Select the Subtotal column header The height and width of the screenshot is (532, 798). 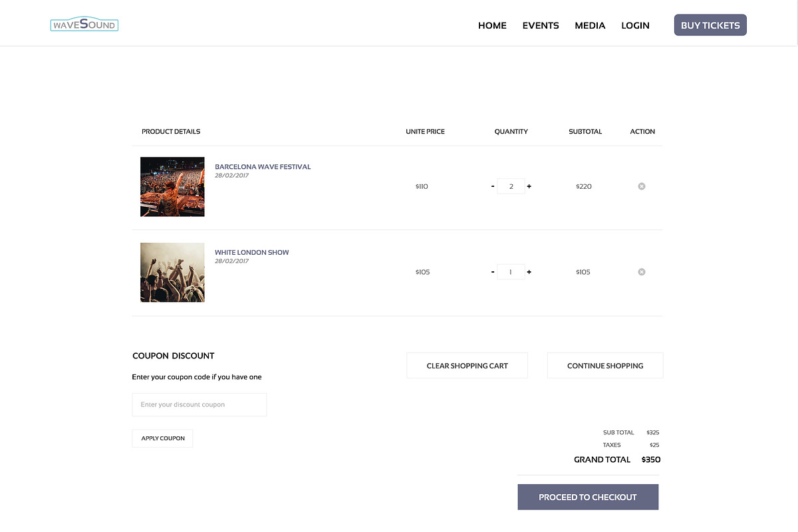pos(585,132)
